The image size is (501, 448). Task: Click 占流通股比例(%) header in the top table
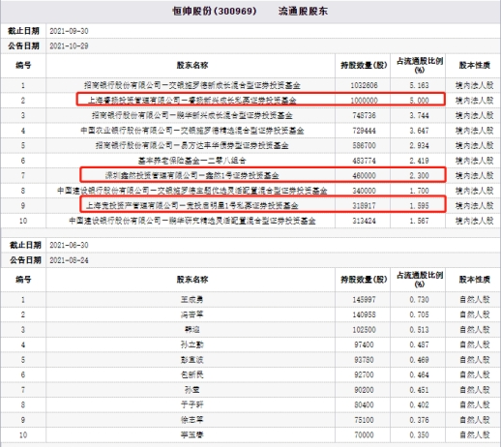point(420,65)
